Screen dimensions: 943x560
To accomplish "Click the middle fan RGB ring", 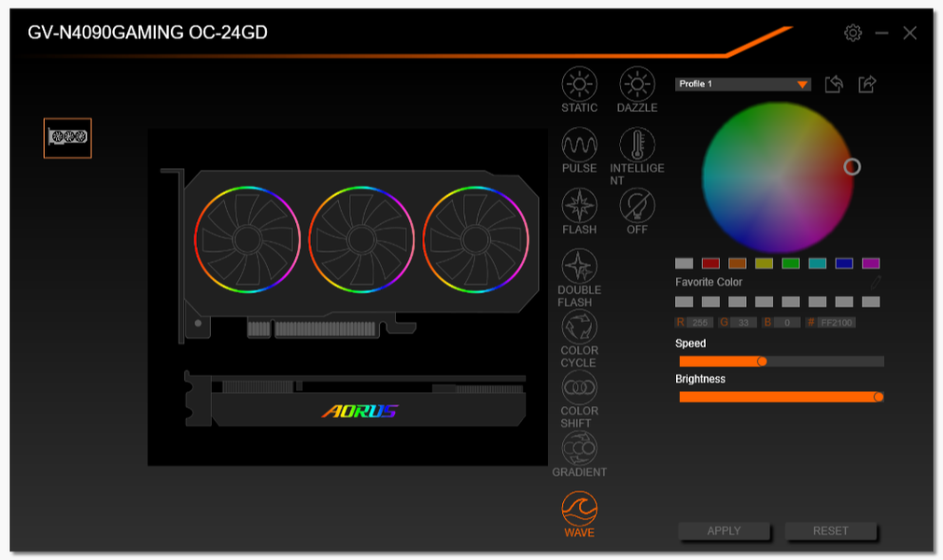I will tap(361, 239).
